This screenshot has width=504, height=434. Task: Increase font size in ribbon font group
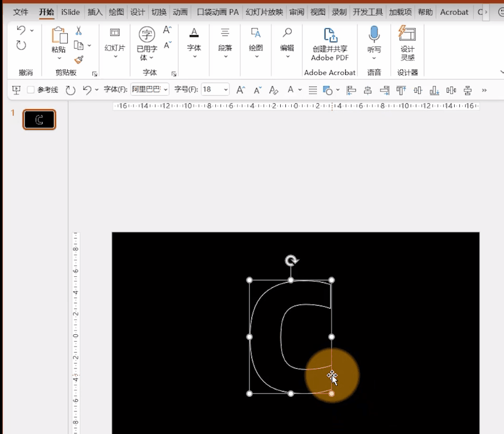pyautogui.click(x=167, y=30)
